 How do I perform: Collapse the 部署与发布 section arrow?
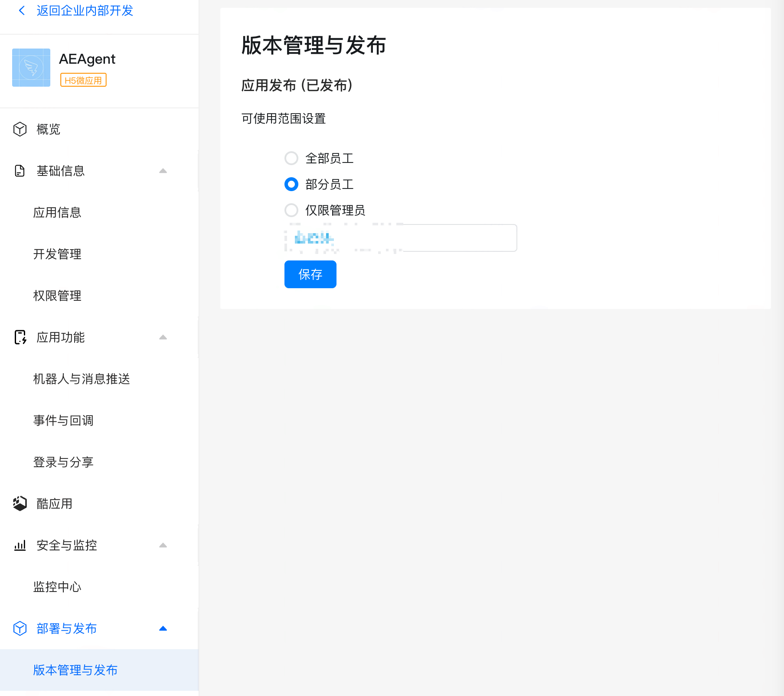[x=163, y=628]
